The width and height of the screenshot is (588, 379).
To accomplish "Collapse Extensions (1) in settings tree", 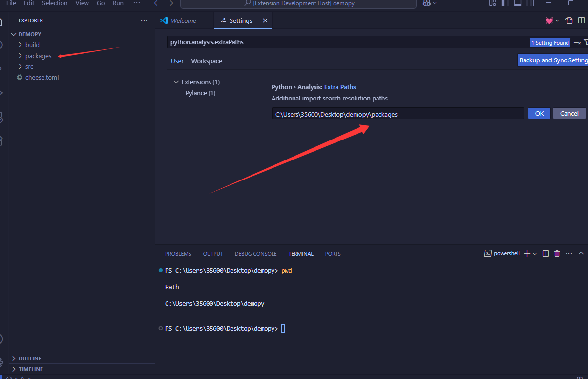I will 200,82.
